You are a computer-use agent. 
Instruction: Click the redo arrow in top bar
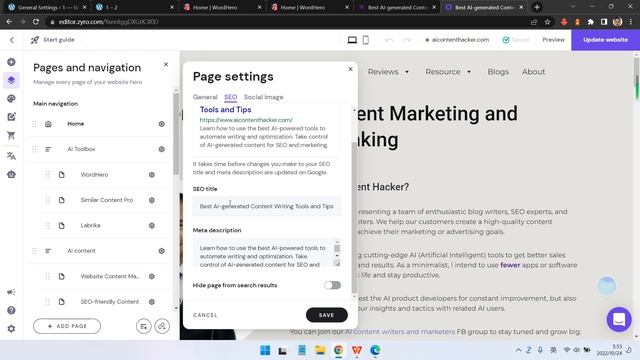click(x=407, y=40)
